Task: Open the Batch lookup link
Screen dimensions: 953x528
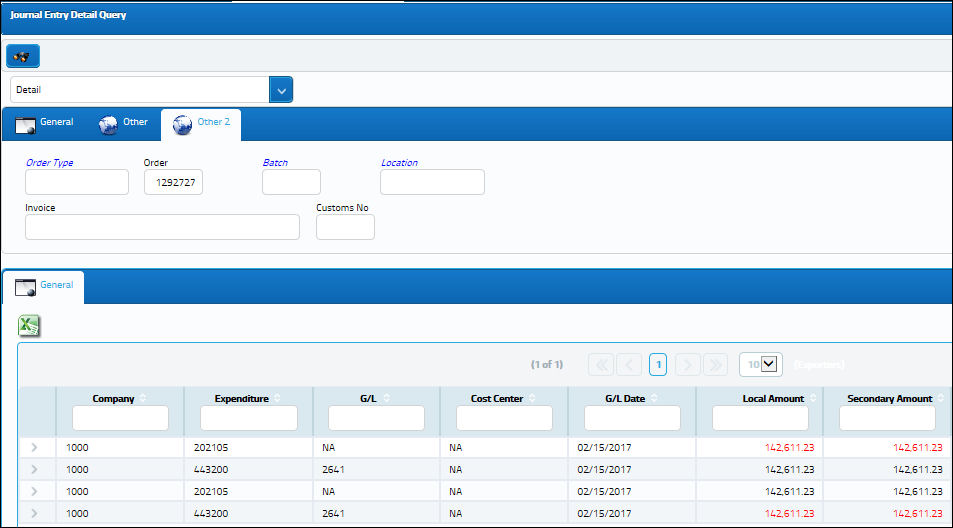Action: (275, 162)
